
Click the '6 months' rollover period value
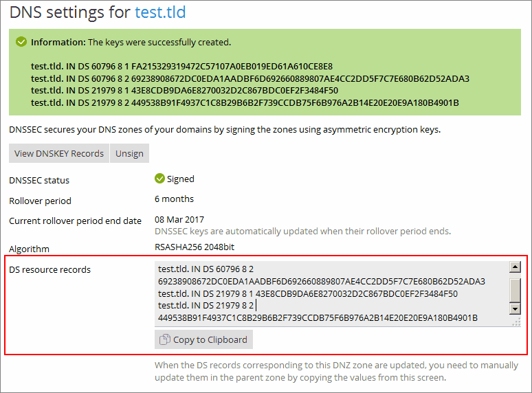point(174,199)
